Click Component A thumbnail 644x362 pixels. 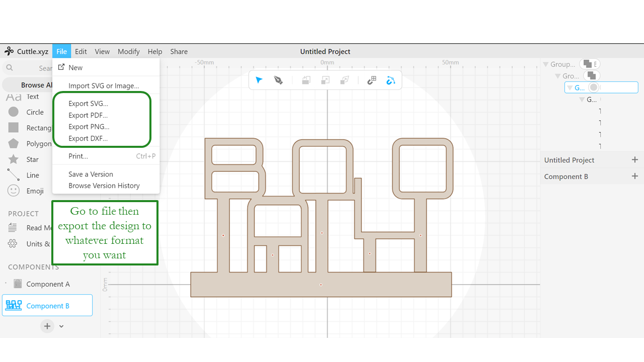(18, 284)
